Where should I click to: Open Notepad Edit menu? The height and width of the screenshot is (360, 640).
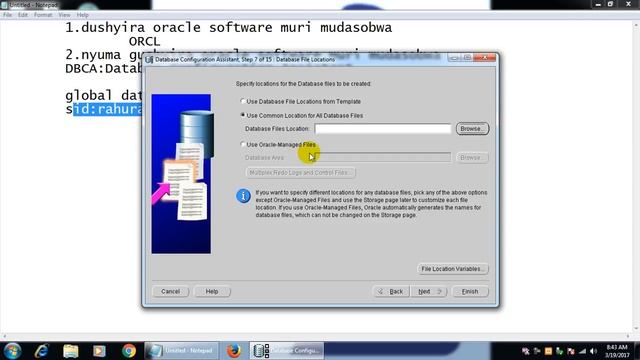[x=23, y=15]
